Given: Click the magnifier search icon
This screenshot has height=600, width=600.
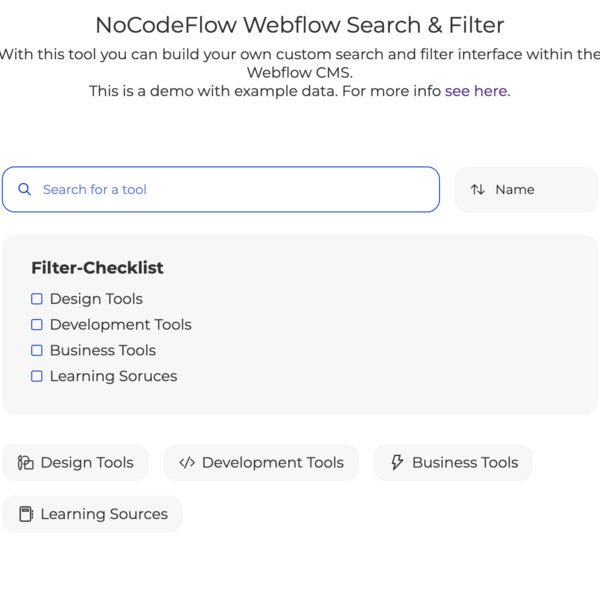Looking at the screenshot, I should [x=25, y=189].
